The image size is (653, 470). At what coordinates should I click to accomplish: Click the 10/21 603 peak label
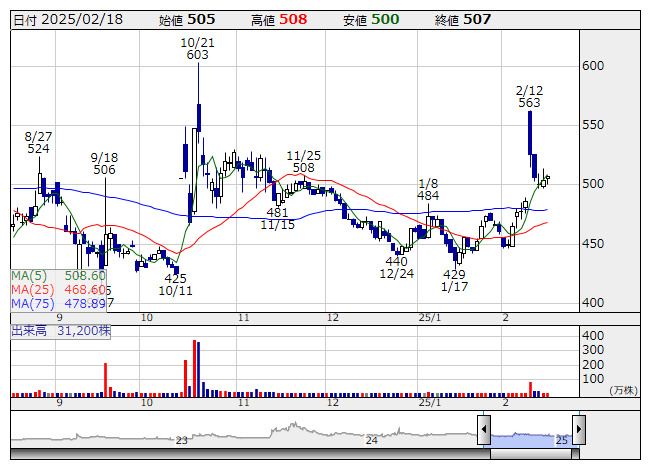[197, 49]
